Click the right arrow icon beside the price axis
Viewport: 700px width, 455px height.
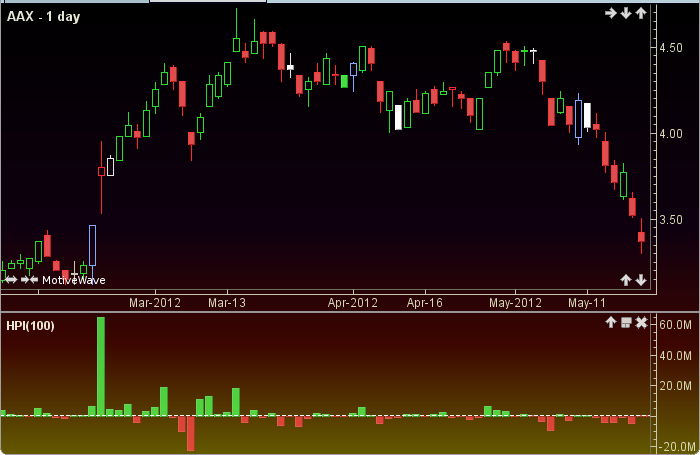[610, 13]
